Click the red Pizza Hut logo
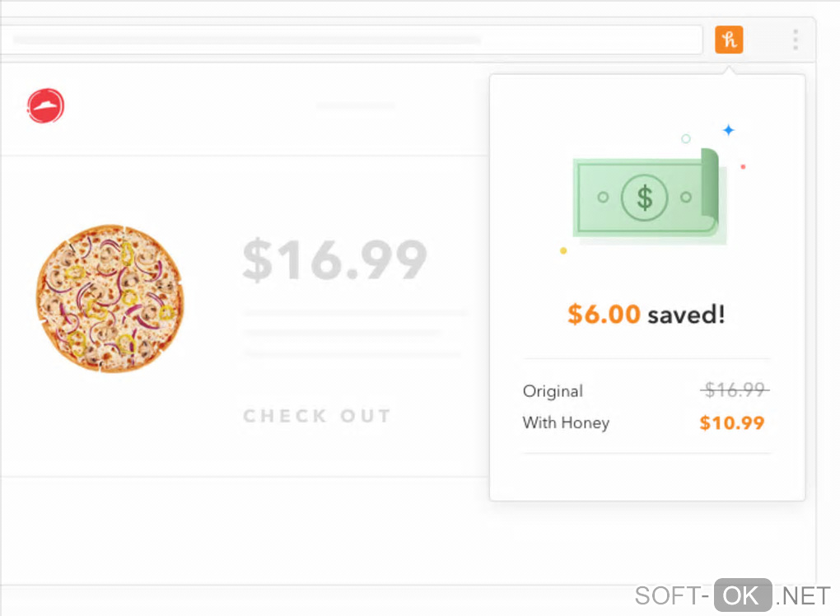This screenshot has height=616, width=840. (x=45, y=106)
